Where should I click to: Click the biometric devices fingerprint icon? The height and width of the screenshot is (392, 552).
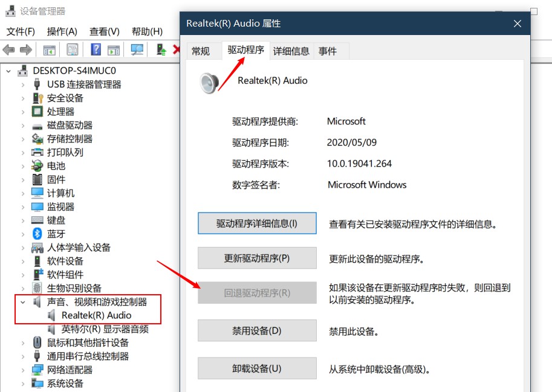37,288
